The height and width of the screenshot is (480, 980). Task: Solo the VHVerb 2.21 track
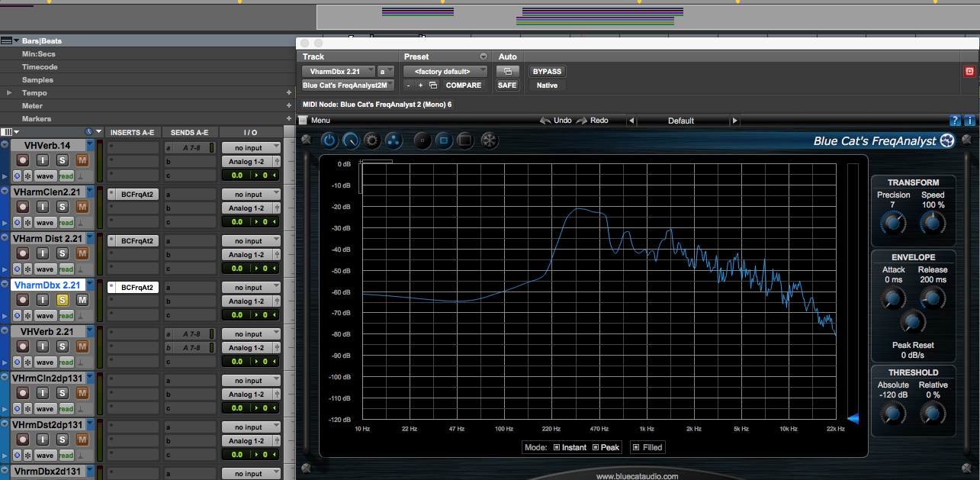pyautogui.click(x=63, y=346)
